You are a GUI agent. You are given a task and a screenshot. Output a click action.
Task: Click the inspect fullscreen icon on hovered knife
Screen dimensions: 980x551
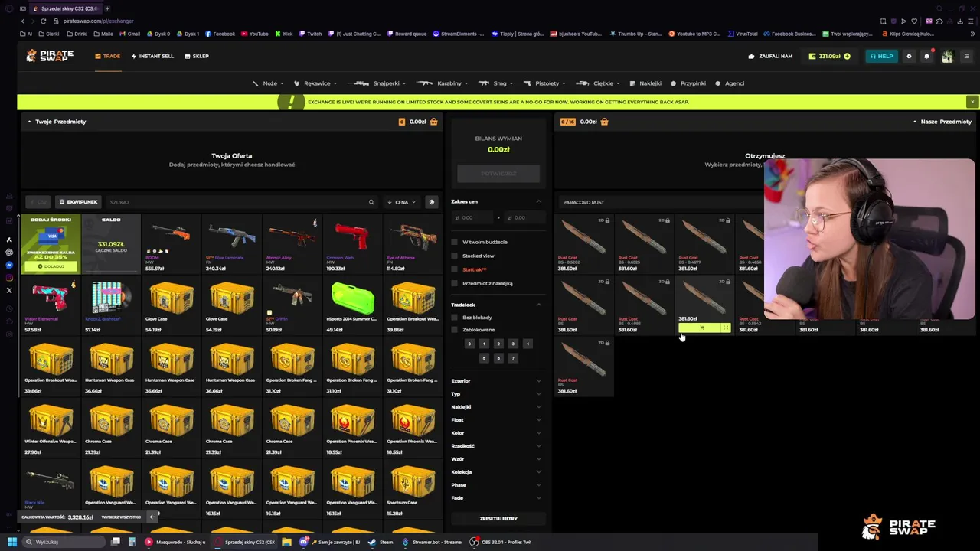(x=725, y=328)
